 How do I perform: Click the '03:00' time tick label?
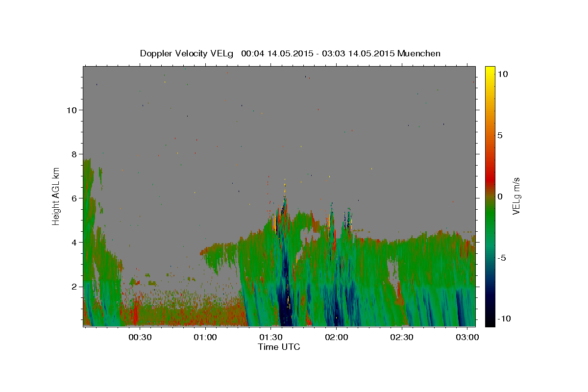tap(468, 338)
